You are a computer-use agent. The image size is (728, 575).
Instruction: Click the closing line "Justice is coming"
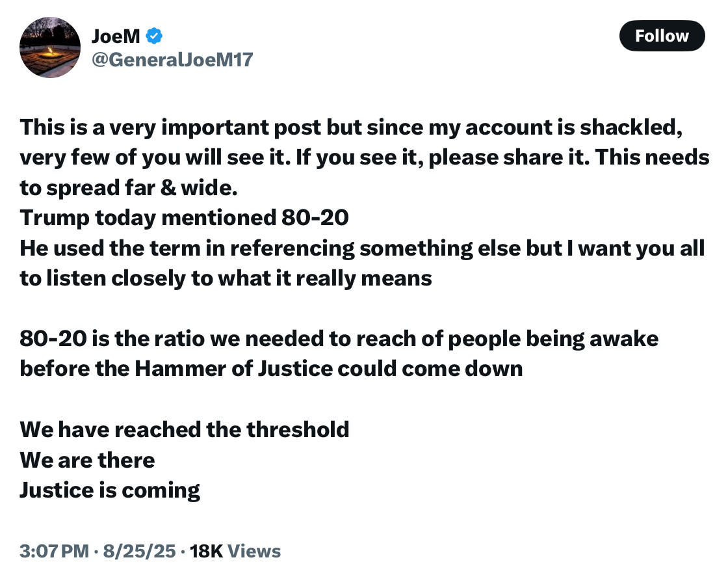110,490
